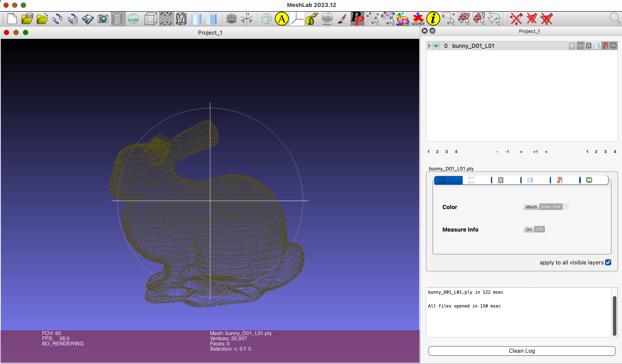Uncheck apply to all visible layers
This screenshot has width=622, height=364.
point(608,262)
